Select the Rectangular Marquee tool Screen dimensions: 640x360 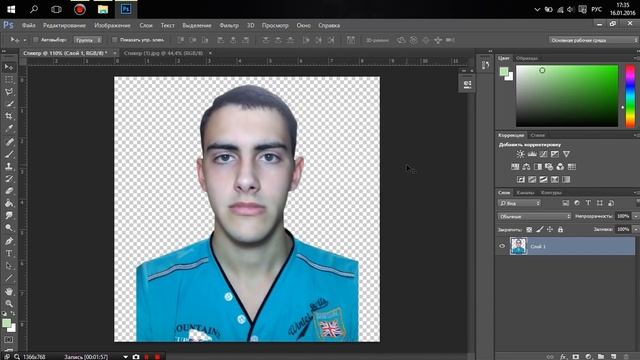pyautogui.click(x=9, y=80)
